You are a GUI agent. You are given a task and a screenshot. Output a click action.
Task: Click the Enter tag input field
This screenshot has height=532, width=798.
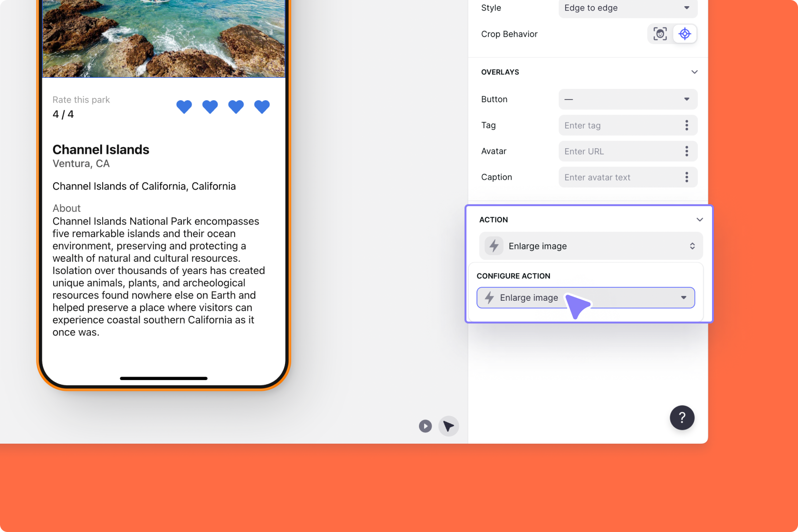coord(613,125)
